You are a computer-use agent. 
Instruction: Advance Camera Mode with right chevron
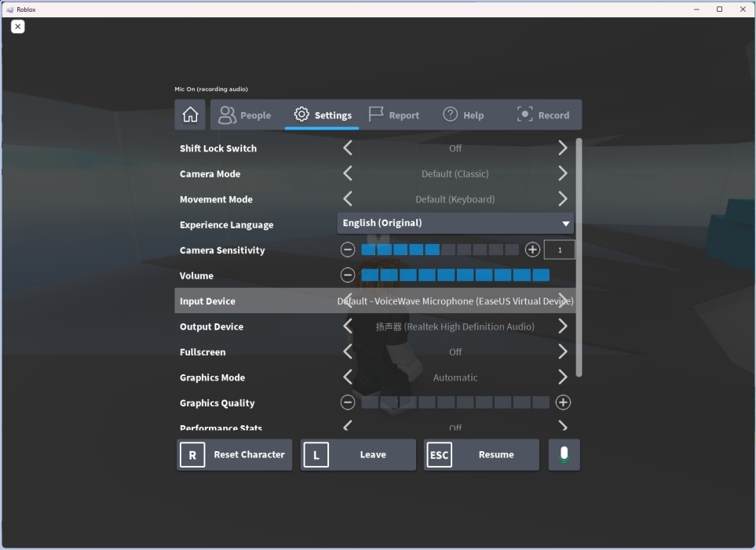(562, 173)
